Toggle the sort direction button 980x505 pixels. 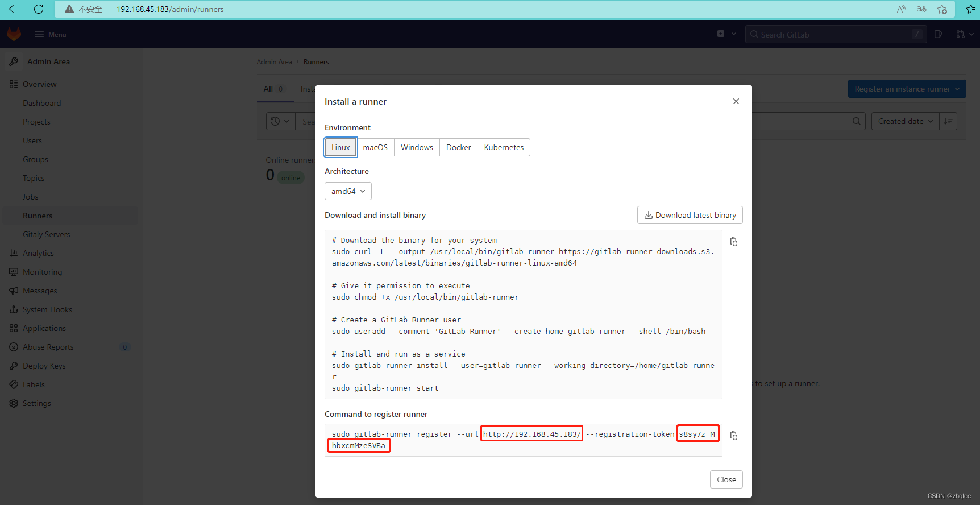pyautogui.click(x=948, y=121)
